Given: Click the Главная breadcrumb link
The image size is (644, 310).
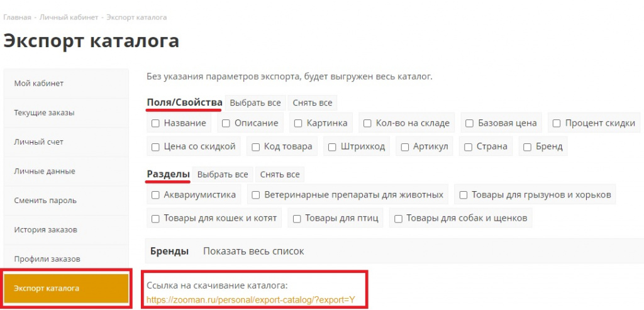Looking at the screenshot, I should pos(17,17).
